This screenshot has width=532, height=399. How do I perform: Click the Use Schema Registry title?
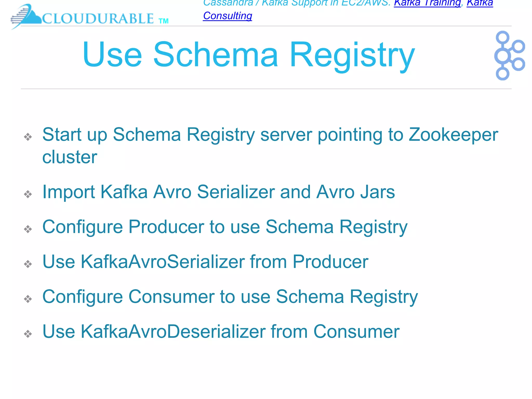click(249, 55)
